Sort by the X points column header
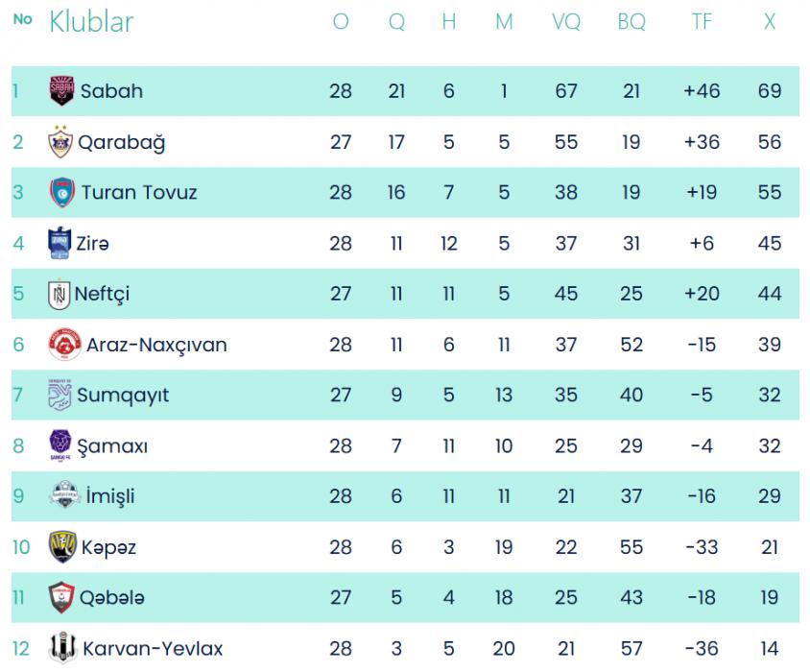 [x=769, y=21]
